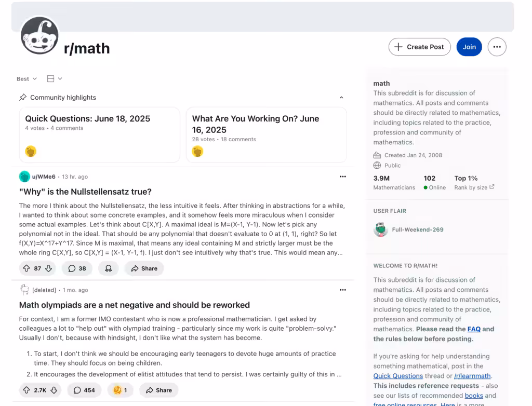Give an award to the Nullstellensatz post
The width and height of the screenshot is (532, 406).
(109, 268)
